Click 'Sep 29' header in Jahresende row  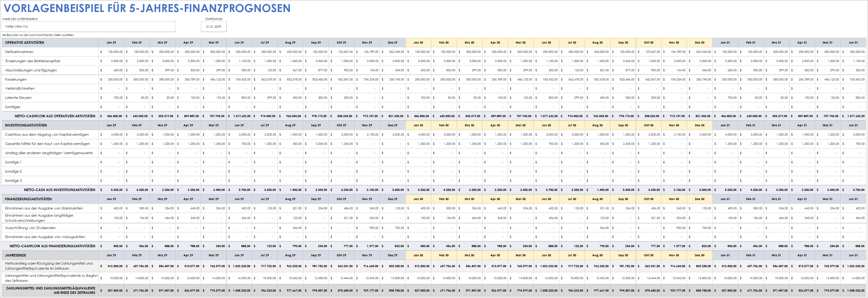pyautogui.click(x=316, y=255)
